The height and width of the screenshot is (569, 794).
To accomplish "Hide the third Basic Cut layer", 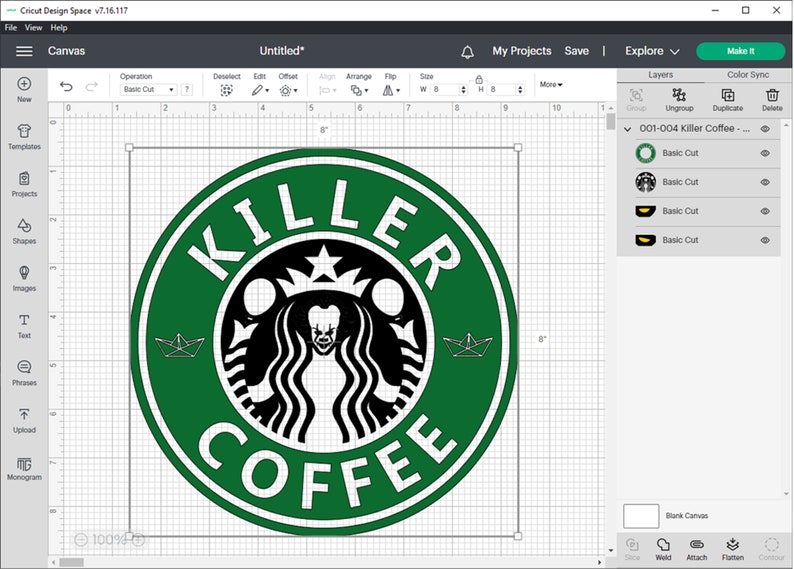I will pos(765,211).
